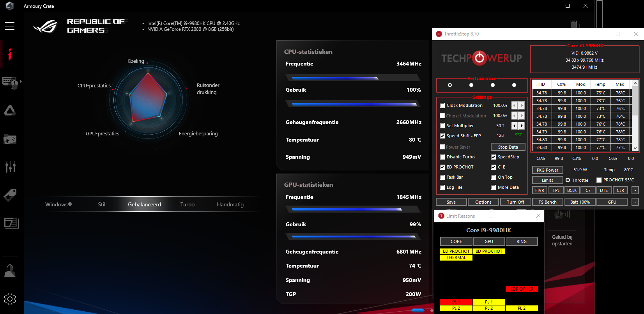Open the GameVisual gamepad sidebar icon
Screen dimensions: 644x314
(x=10, y=139)
